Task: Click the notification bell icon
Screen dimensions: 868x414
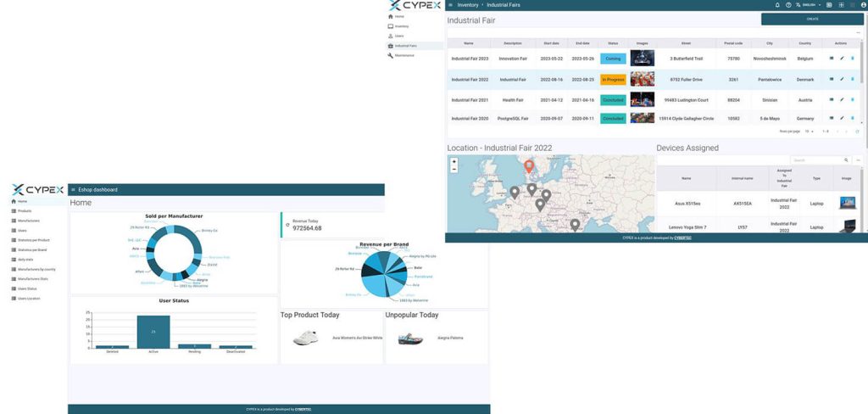Action: point(777,5)
